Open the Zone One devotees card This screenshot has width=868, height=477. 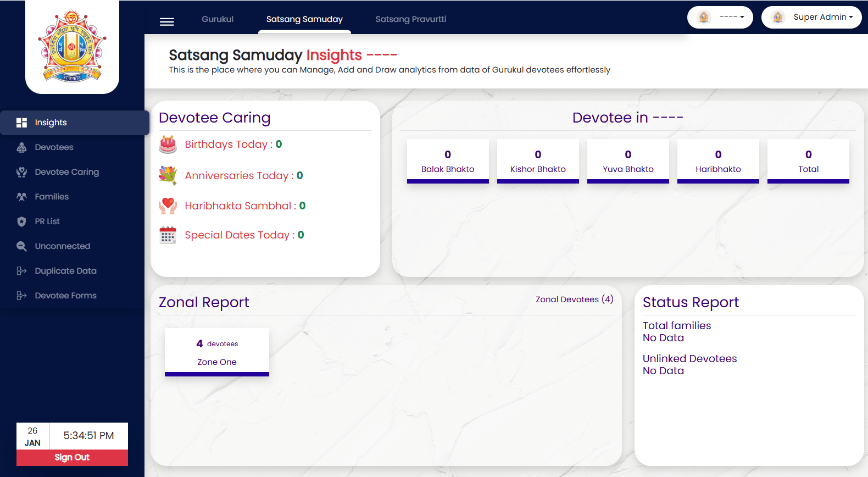[x=217, y=352]
